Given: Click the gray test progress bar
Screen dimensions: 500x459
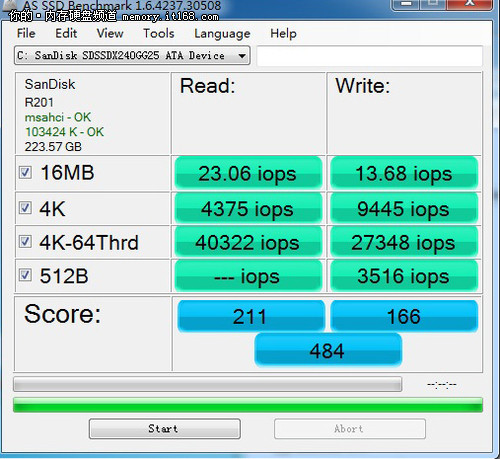Looking at the screenshot, I should click(x=207, y=384).
